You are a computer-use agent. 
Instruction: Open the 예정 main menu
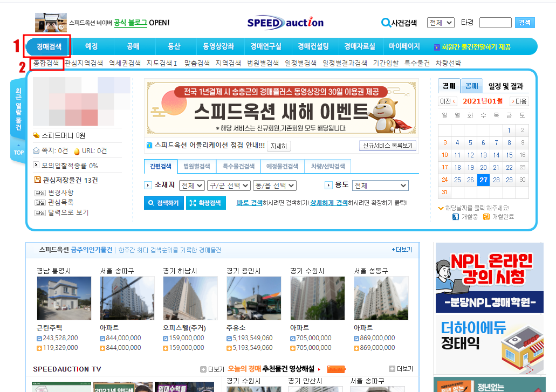coord(92,46)
